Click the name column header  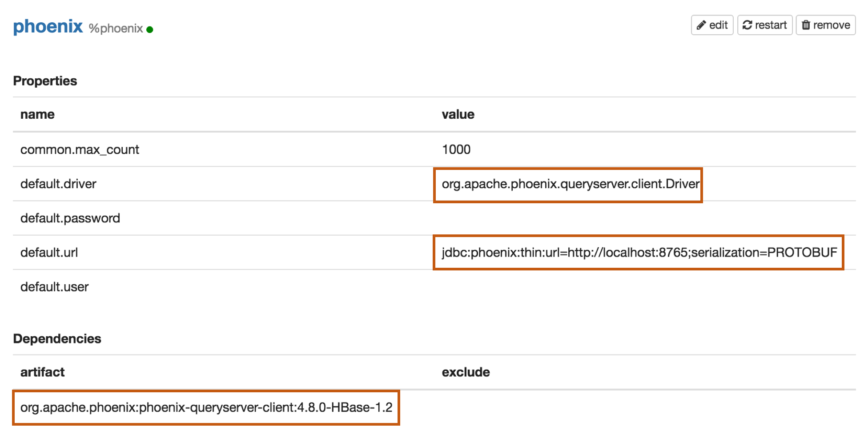37,114
